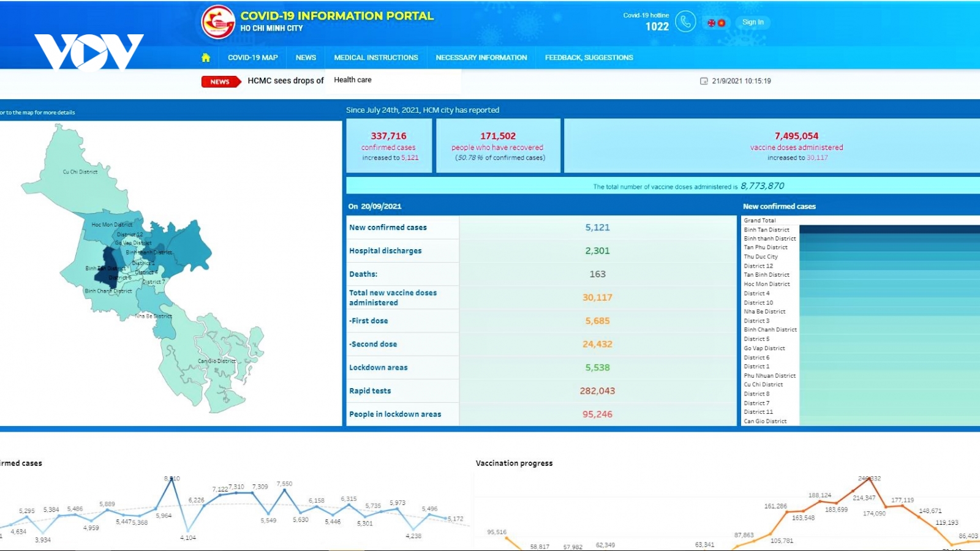
Task: Click the Sign In button
Action: point(753,22)
